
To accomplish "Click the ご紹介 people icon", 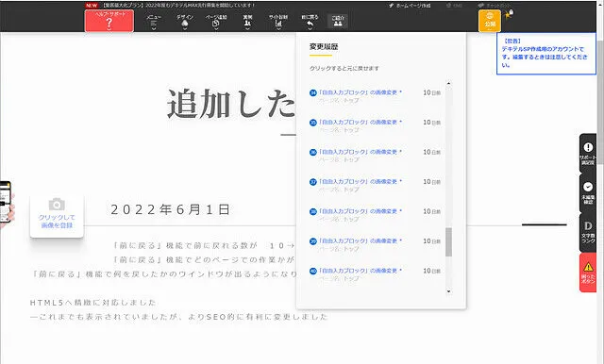I will pos(338,21).
